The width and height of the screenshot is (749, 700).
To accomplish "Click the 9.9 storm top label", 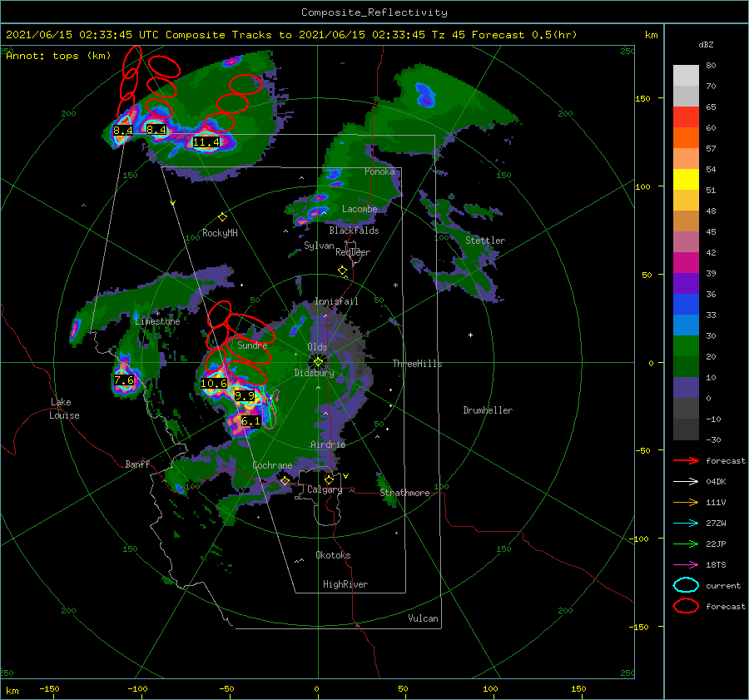I will click(x=245, y=395).
